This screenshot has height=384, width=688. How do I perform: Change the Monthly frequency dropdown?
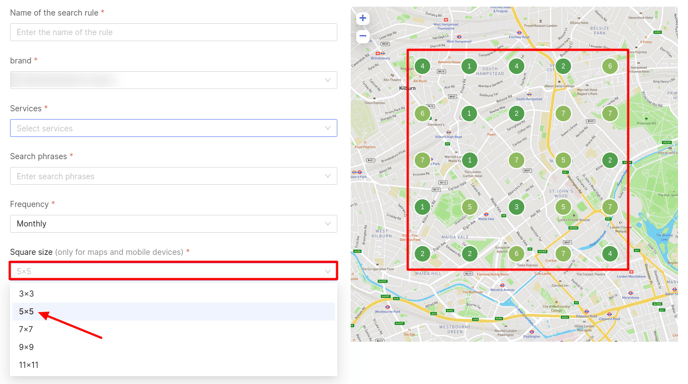(174, 224)
